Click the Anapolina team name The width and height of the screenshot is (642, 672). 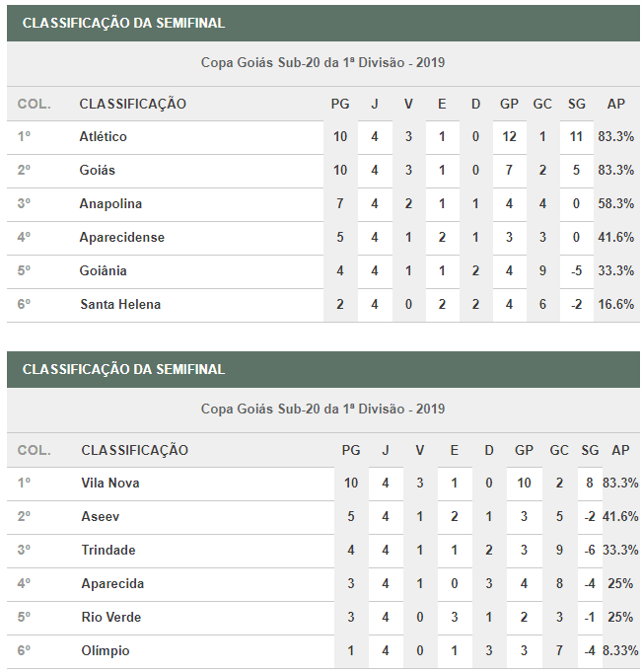(x=110, y=204)
